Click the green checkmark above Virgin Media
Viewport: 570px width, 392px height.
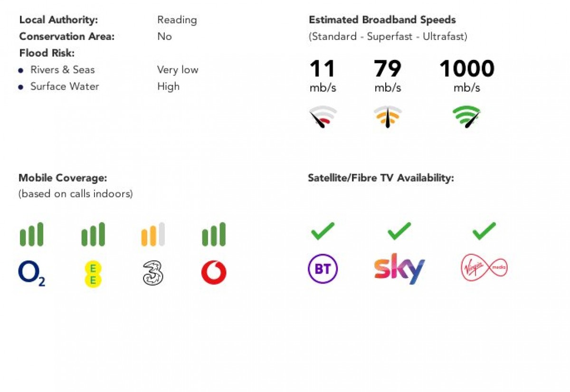click(x=484, y=231)
